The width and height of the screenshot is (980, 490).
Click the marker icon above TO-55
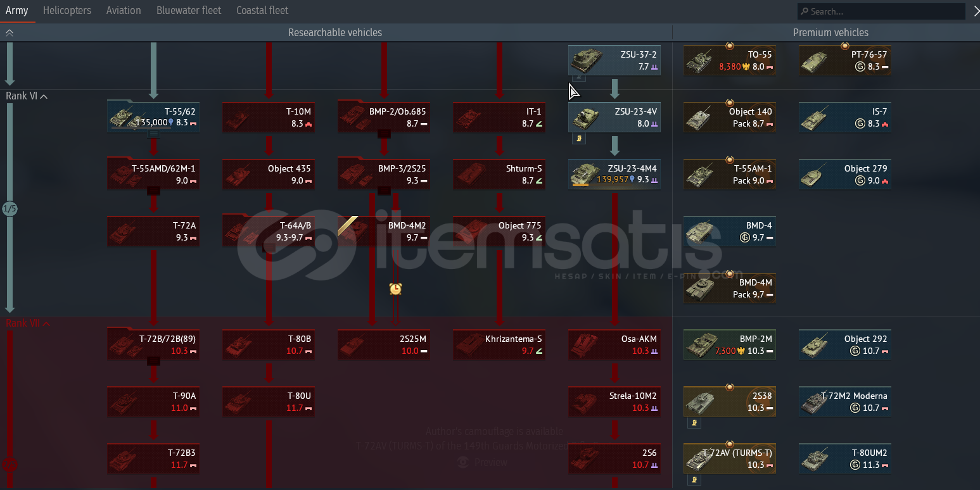click(x=729, y=46)
